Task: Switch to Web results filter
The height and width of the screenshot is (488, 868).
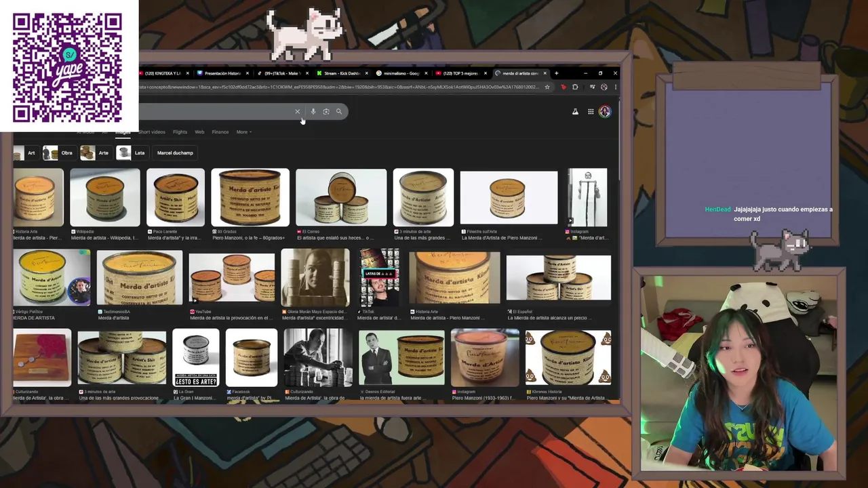Action: 199,132
